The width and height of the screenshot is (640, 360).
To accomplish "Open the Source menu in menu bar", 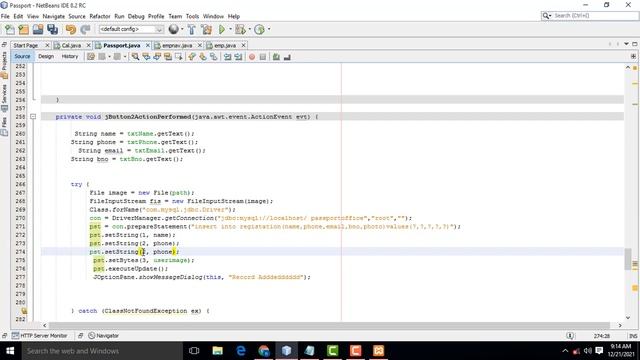I will [x=77, y=16].
